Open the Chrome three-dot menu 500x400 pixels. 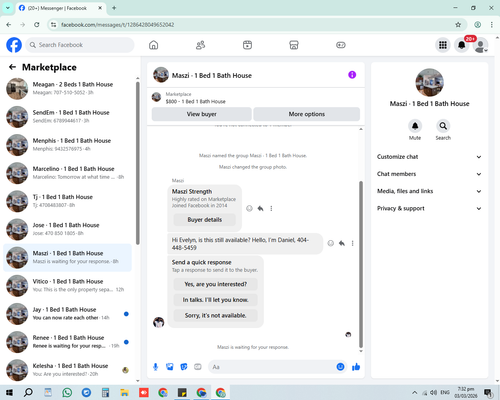coord(492,25)
